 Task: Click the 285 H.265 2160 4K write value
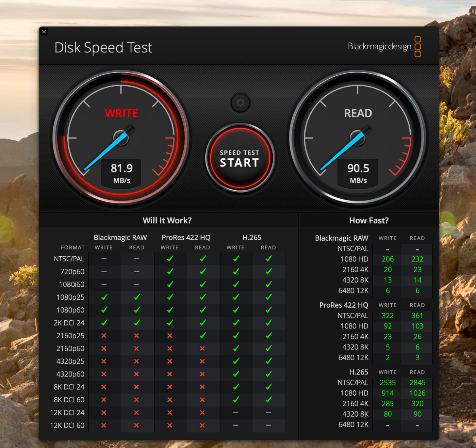[x=387, y=404]
